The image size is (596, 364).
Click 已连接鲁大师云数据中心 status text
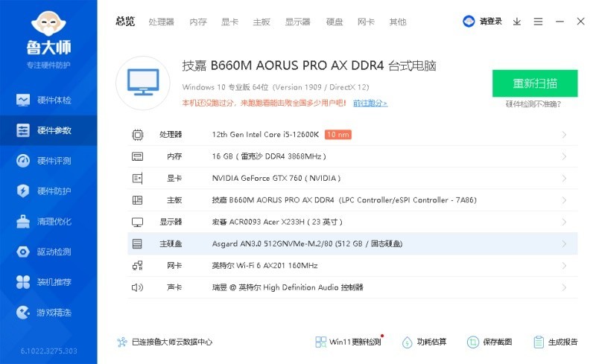pyautogui.click(x=172, y=342)
